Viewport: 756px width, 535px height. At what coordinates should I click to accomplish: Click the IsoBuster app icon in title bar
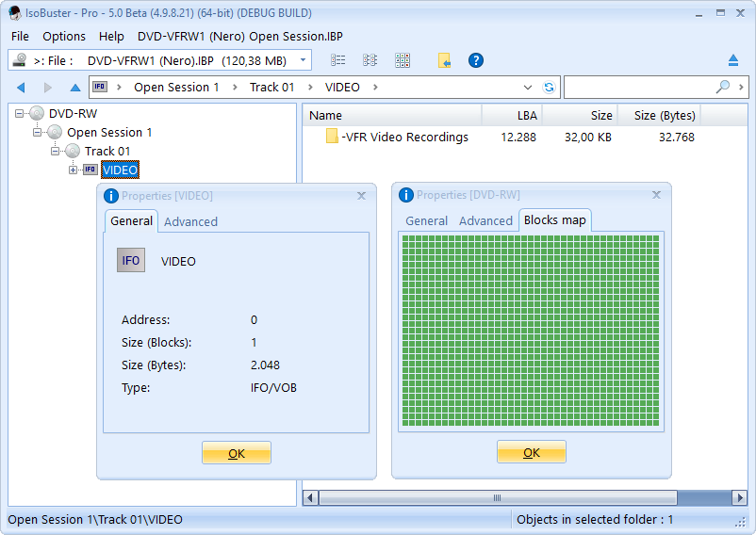tap(15, 13)
